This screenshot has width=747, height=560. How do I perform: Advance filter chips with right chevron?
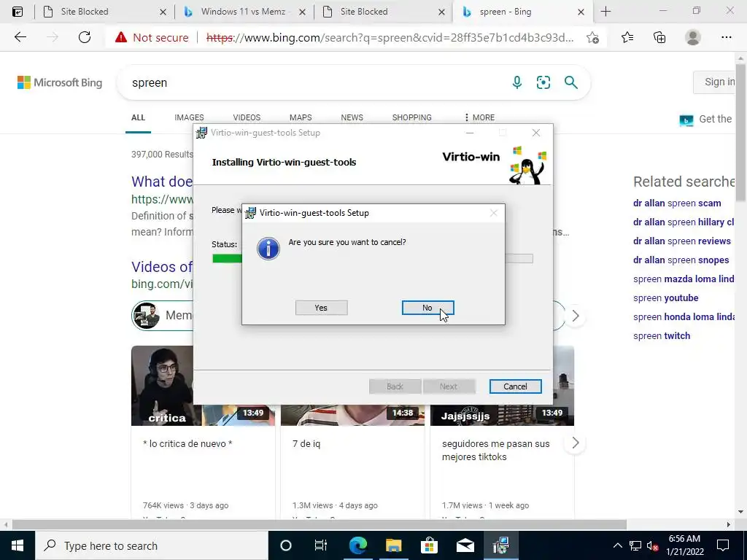(x=575, y=316)
